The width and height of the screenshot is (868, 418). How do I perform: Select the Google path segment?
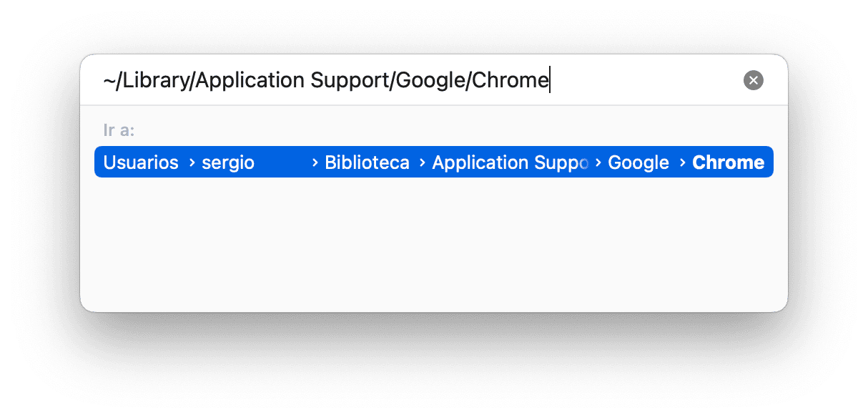638,162
